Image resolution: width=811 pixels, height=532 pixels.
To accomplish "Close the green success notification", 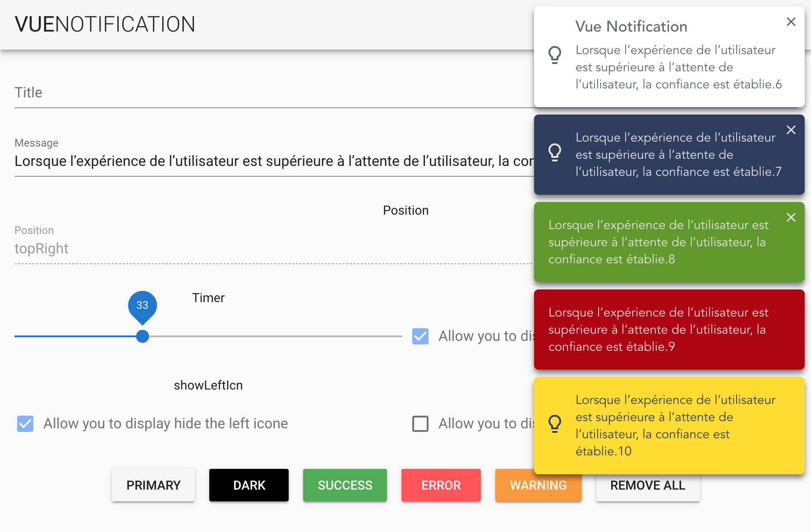I will click(791, 217).
